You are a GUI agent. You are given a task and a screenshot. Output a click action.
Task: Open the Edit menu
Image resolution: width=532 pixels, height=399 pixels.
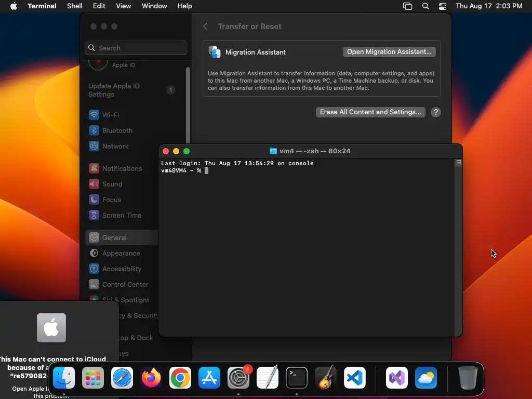[x=99, y=6]
